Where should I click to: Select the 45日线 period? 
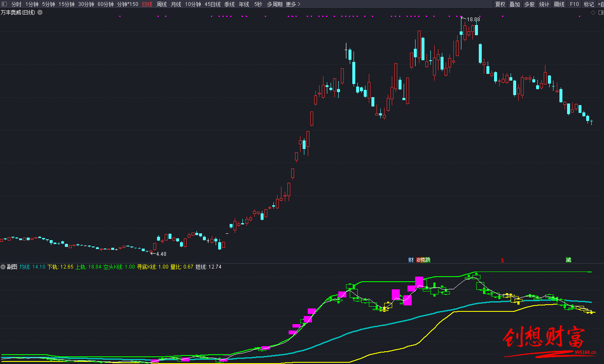[x=213, y=4]
